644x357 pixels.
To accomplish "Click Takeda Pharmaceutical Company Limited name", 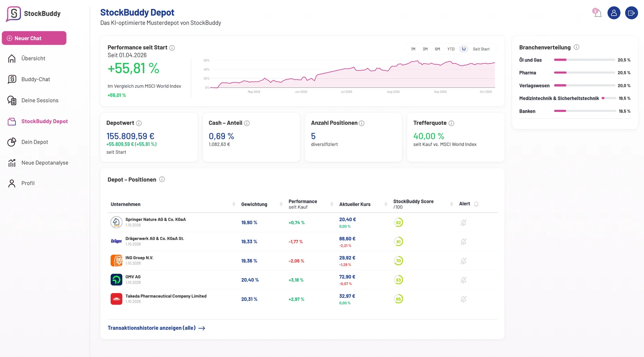I will [166, 296].
